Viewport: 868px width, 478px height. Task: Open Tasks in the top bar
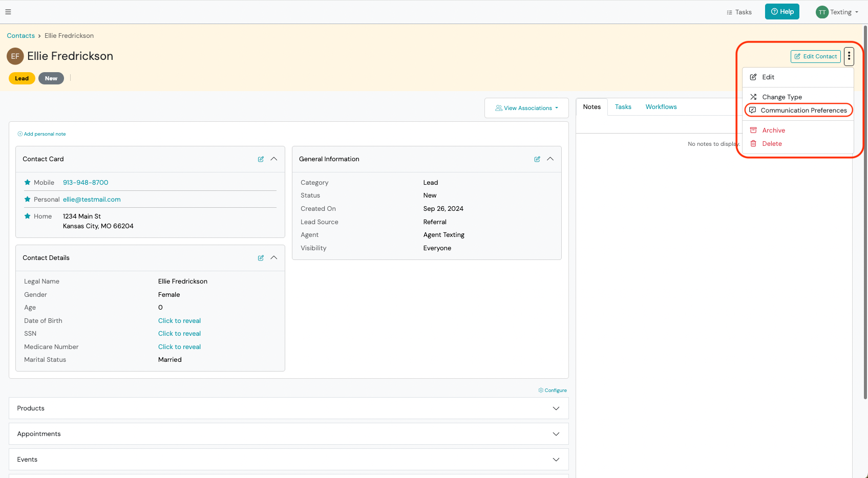point(739,12)
